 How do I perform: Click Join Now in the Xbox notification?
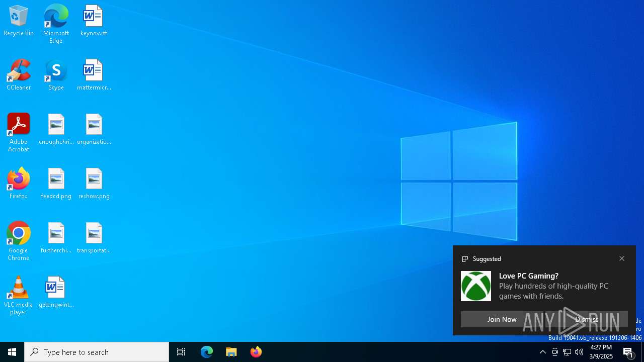coord(502,319)
